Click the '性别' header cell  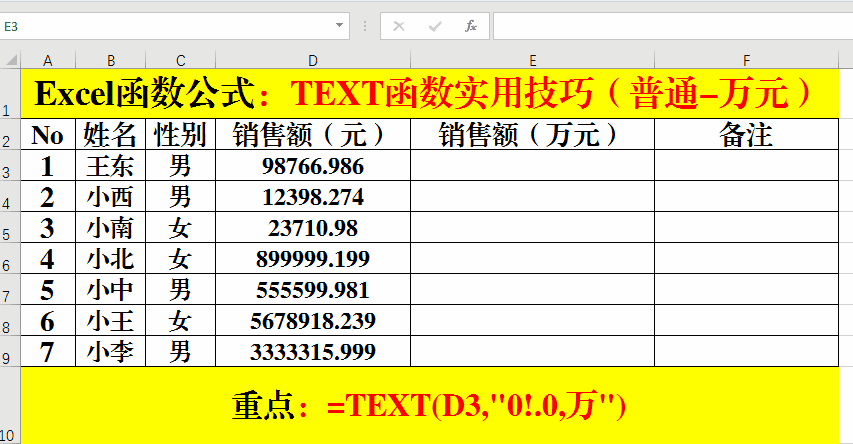click(x=181, y=134)
